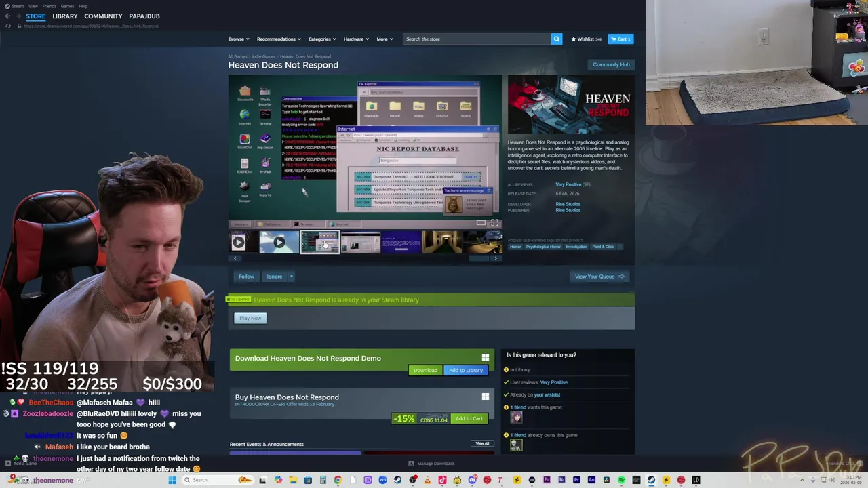Open the Investigation tag
868x488 pixels.
coord(576,247)
